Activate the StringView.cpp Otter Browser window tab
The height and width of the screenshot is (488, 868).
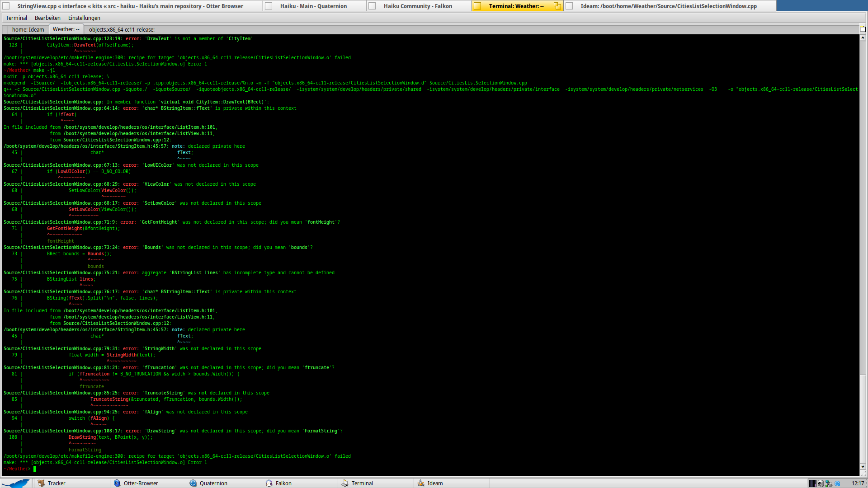tap(130, 6)
